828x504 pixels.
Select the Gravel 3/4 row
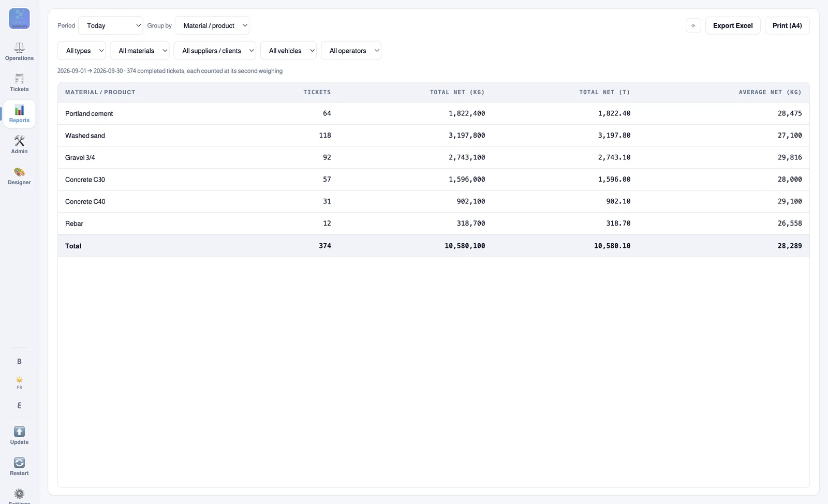(x=434, y=157)
